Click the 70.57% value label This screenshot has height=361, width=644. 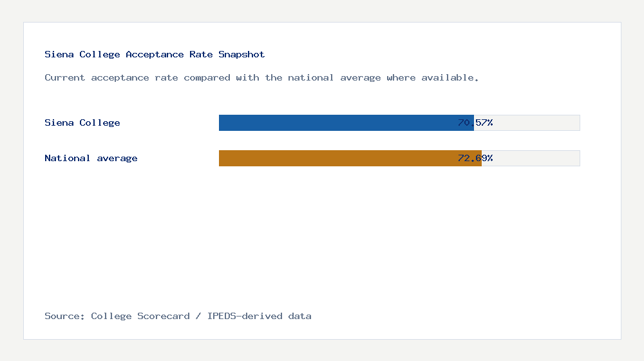[x=475, y=122]
